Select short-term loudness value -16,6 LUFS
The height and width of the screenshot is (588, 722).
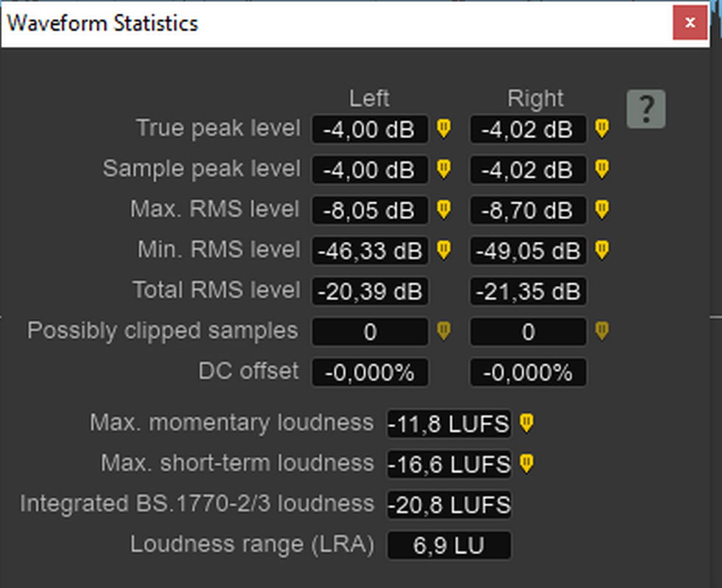pos(449,465)
